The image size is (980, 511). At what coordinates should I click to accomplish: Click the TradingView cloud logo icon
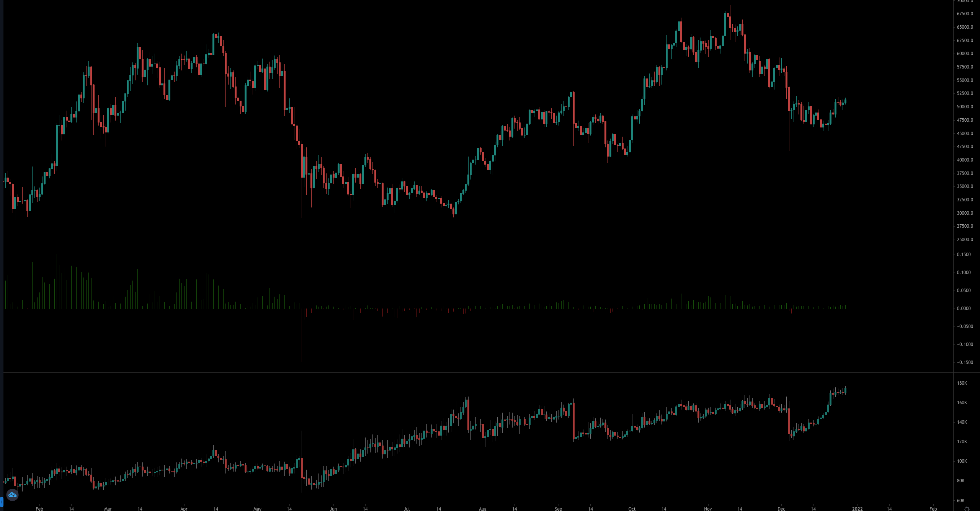12,495
